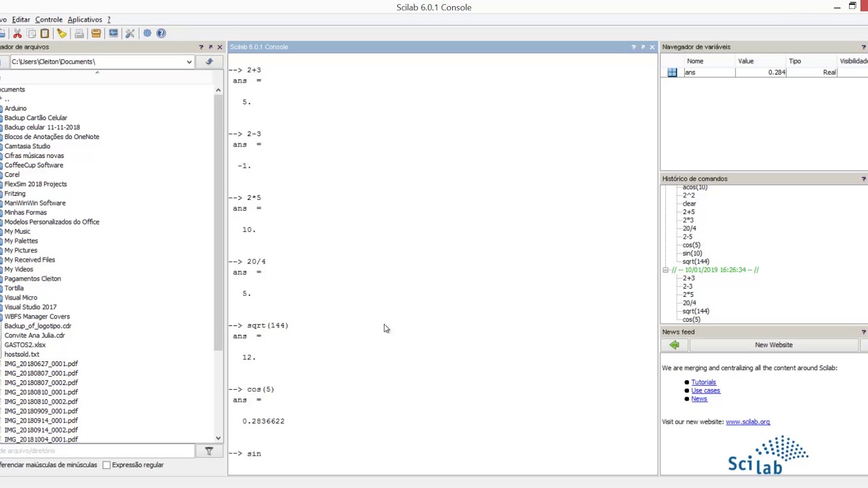
Task: Select cos(5) at bottom of command history
Action: click(x=692, y=320)
